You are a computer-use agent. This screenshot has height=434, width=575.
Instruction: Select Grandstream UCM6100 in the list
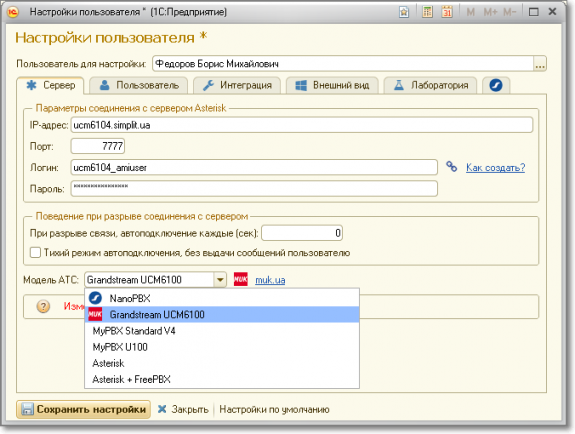pyautogui.click(x=222, y=314)
